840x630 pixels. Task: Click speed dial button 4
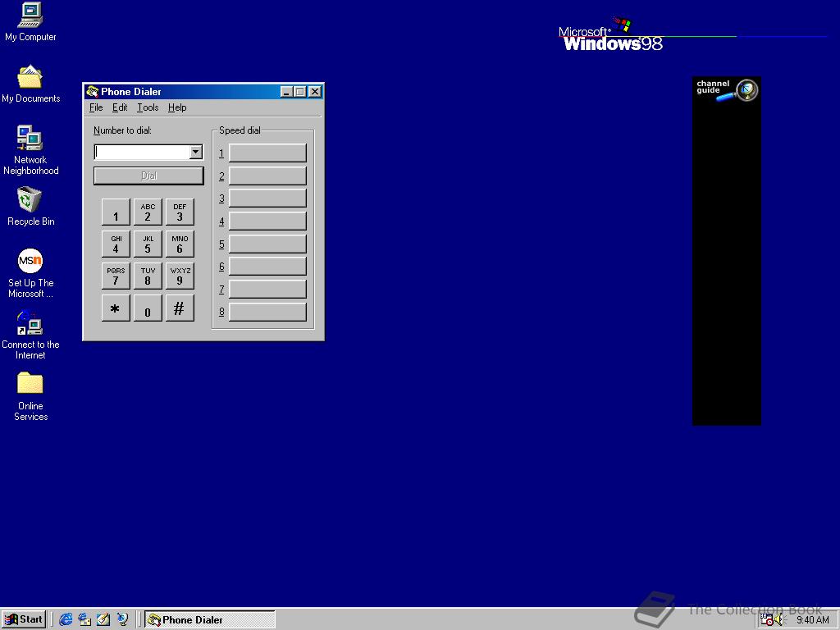(268, 221)
